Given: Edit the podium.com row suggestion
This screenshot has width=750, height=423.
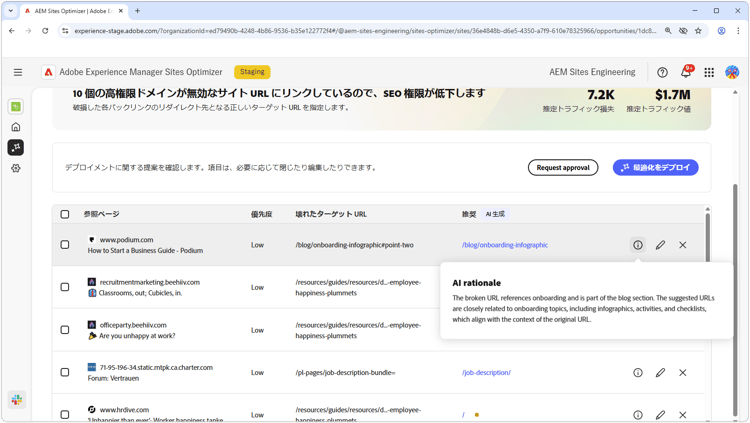Looking at the screenshot, I should pos(660,245).
